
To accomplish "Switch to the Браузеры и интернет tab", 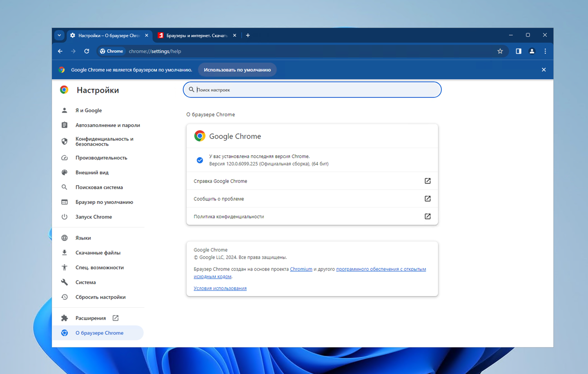I will tap(197, 35).
